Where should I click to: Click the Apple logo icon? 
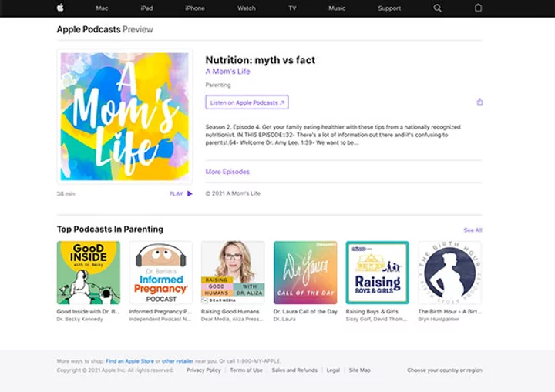[x=60, y=8]
